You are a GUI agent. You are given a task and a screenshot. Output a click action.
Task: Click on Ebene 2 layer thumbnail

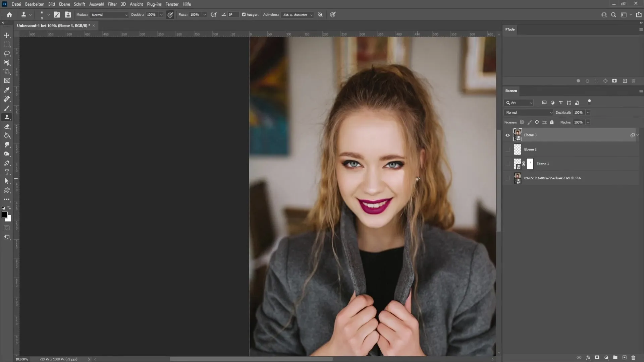pyautogui.click(x=517, y=149)
